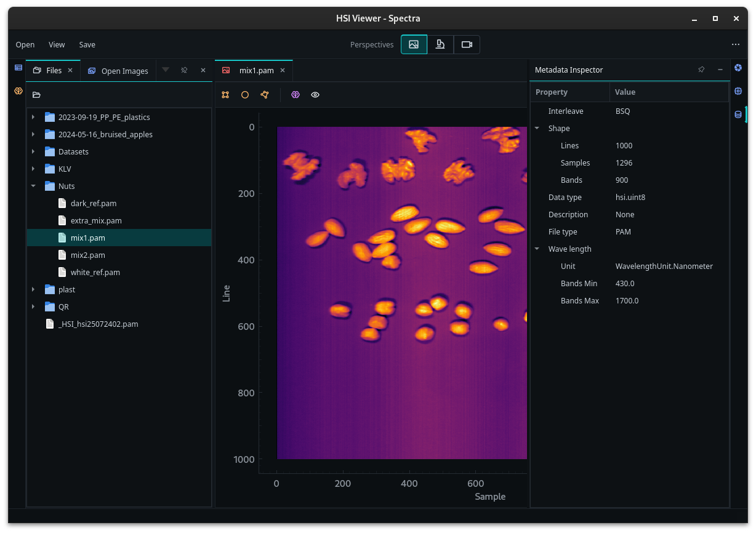
Task: Pin the Metadata Inspector panel
Action: click(701, 70)
